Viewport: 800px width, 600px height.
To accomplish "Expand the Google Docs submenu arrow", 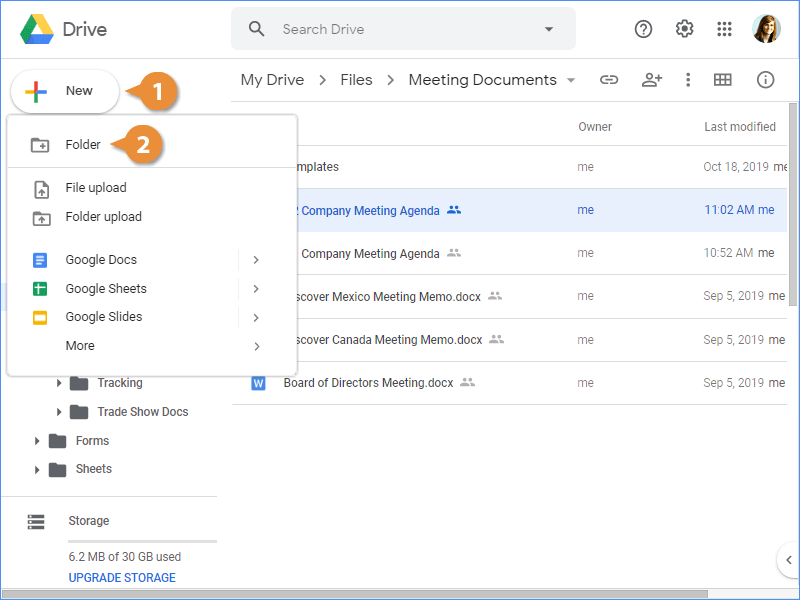I will tap(256, 260).
